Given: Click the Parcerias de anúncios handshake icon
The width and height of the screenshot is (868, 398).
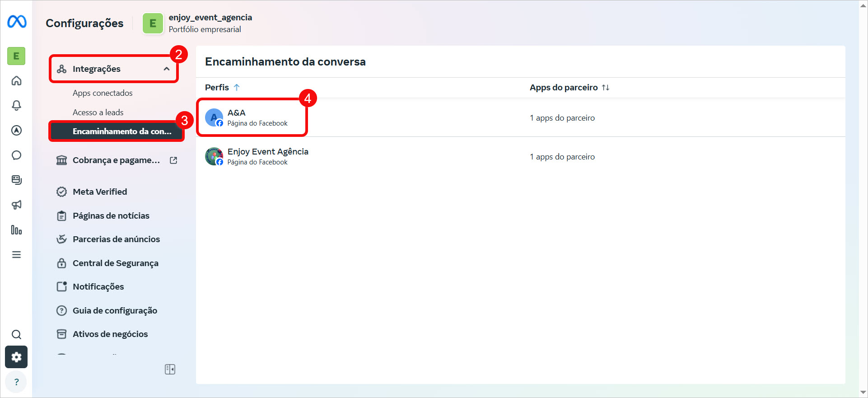Looking at the screenshot, I should click(x=62, y=239).
